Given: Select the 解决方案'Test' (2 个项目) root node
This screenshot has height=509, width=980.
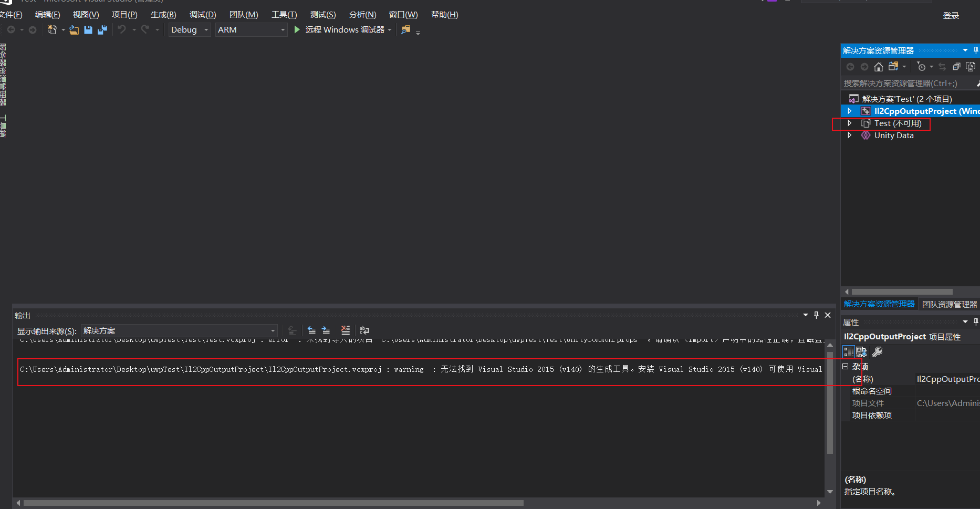Looking at the screenshot, I should 907,99.
